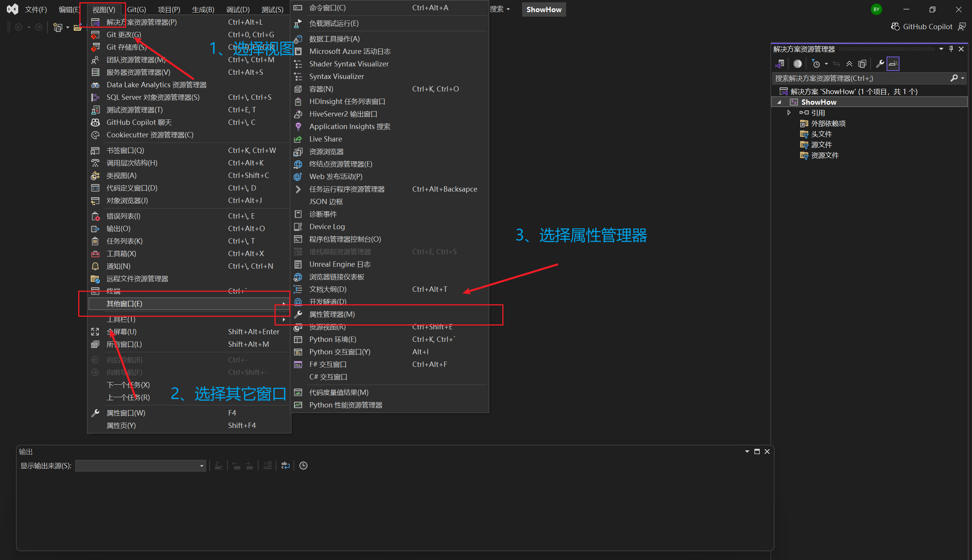Toggle the highlighted Preview Selected Items button
Viewport: 972px width, 560px height.
tap(893, 64)
